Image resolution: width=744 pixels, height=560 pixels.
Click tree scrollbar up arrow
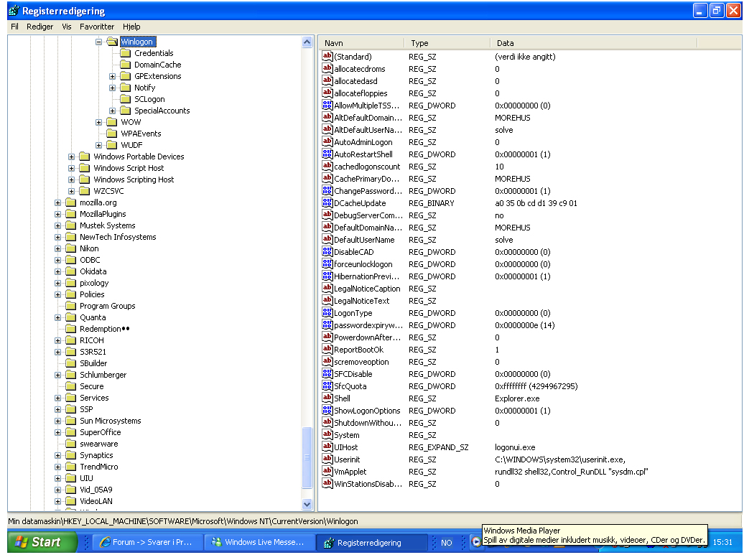coord(307,42)
